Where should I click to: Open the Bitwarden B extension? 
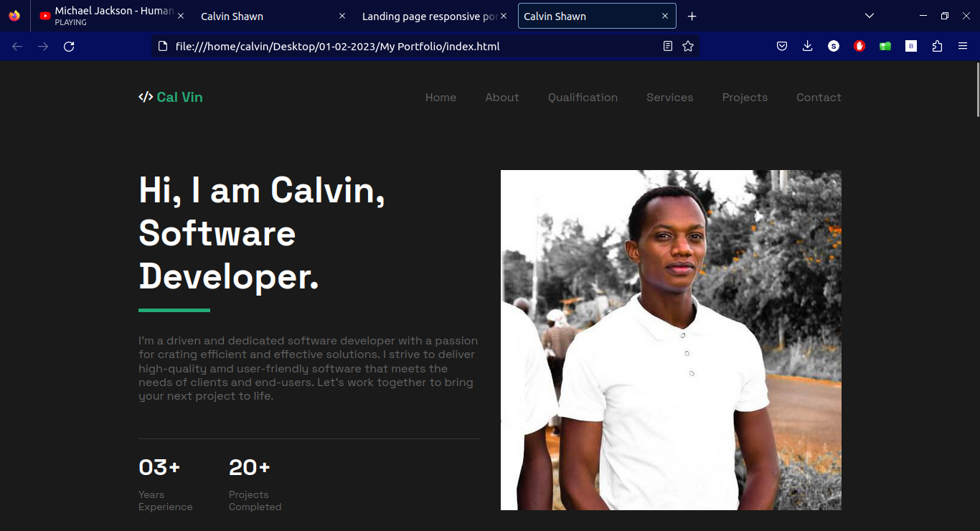click(910, 45)
